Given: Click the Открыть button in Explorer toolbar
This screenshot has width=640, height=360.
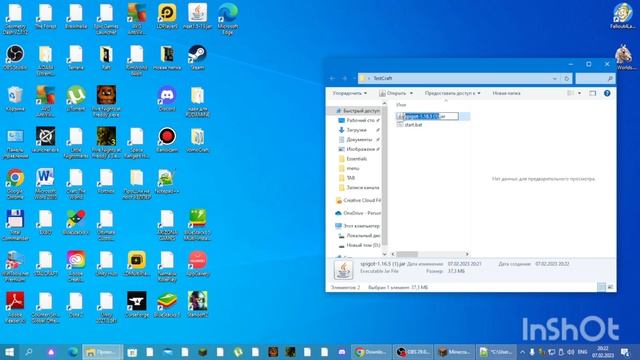Looking at the screenshot, I should (393, 93).
